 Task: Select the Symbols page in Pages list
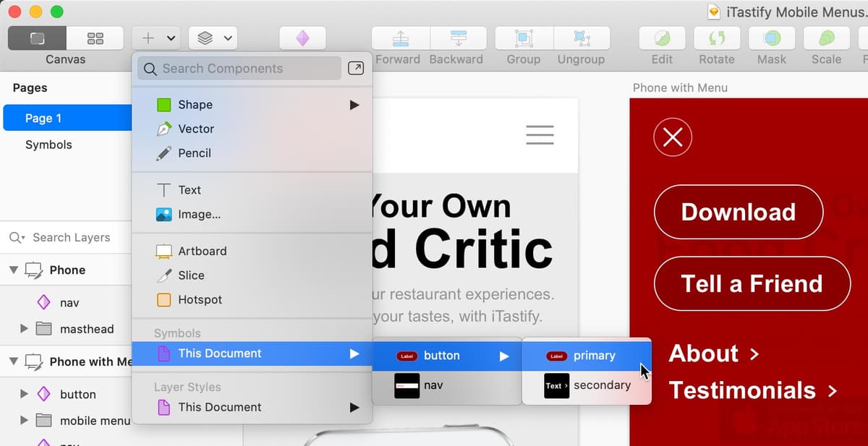pos(48,145)
